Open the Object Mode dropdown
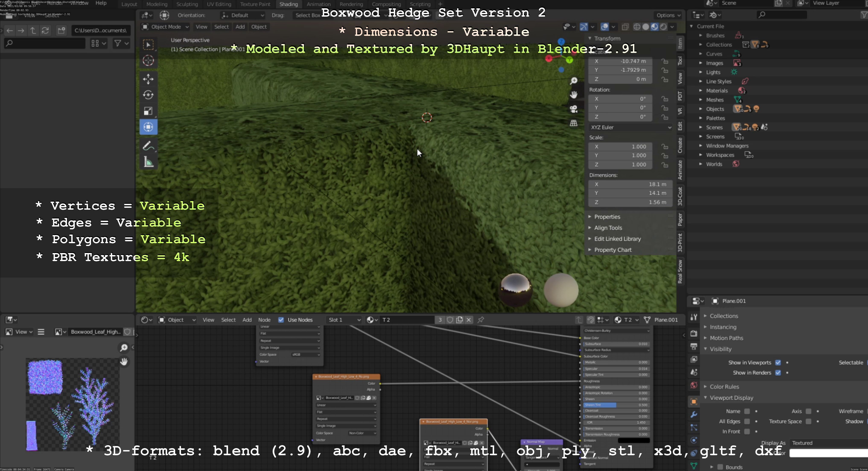 click(165, 27)
